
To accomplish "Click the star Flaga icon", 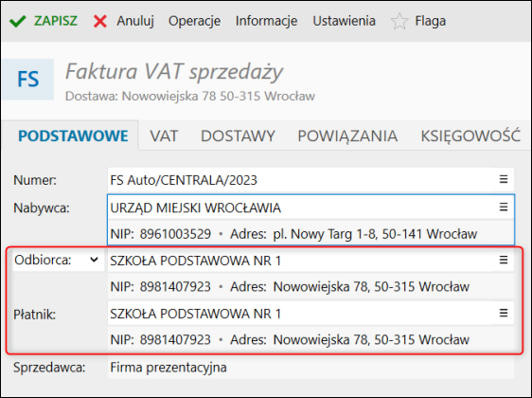I will pos(399,21).
